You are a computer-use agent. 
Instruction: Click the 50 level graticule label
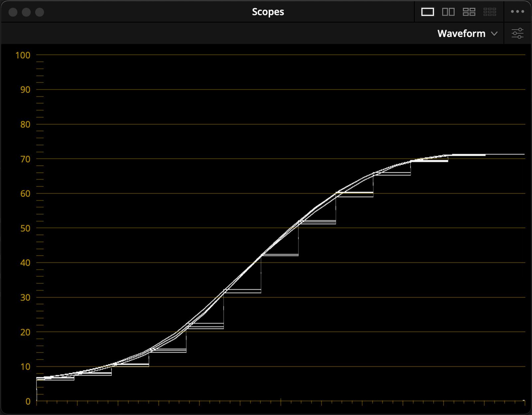[25, 228]
